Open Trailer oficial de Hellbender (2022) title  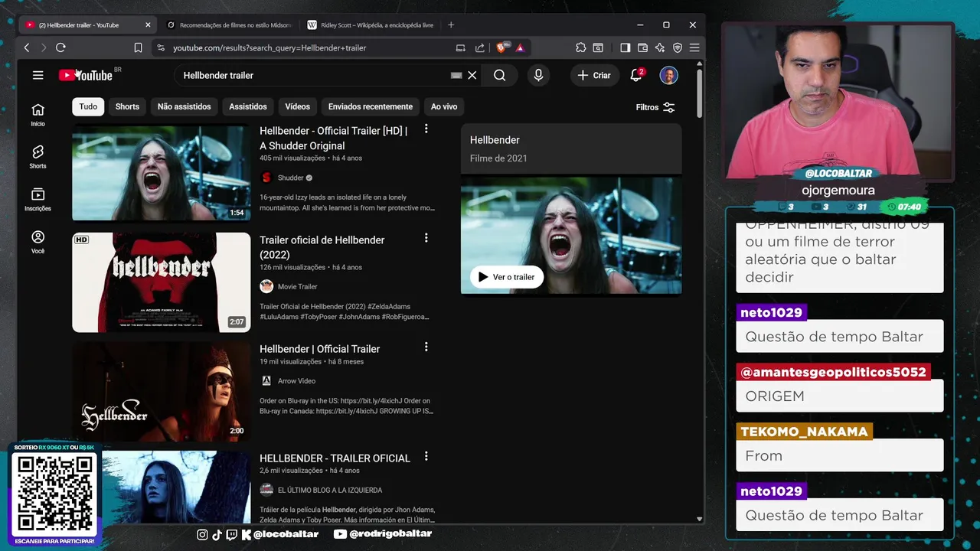click(x=322, y=247)
